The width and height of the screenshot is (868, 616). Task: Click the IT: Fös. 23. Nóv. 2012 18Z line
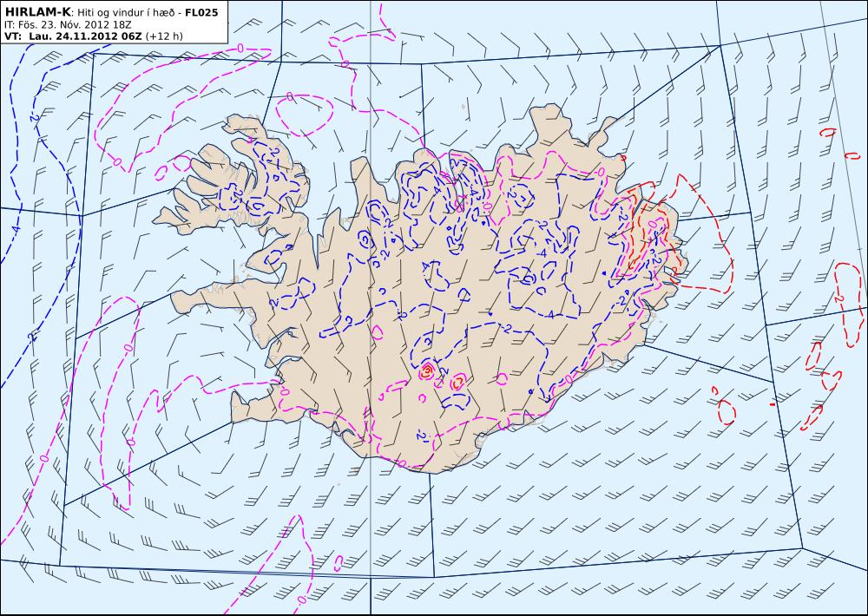coord(68,25)
